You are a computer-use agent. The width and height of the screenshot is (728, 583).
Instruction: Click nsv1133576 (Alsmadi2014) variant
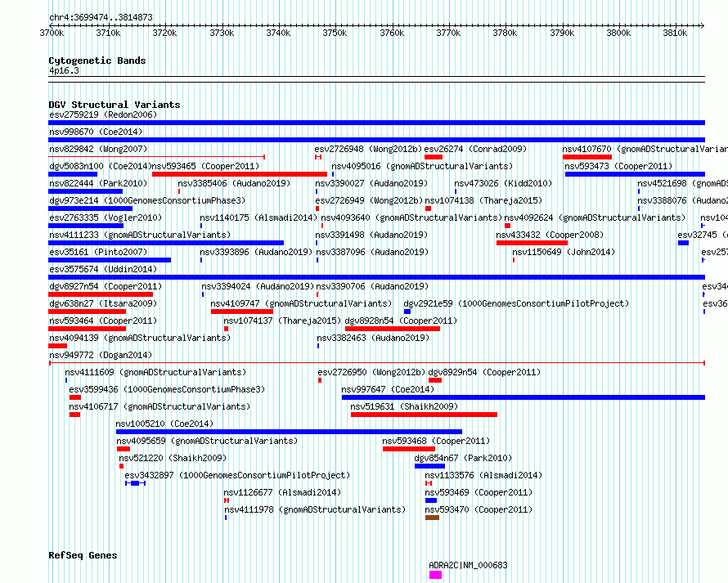(x=483, y=475)
